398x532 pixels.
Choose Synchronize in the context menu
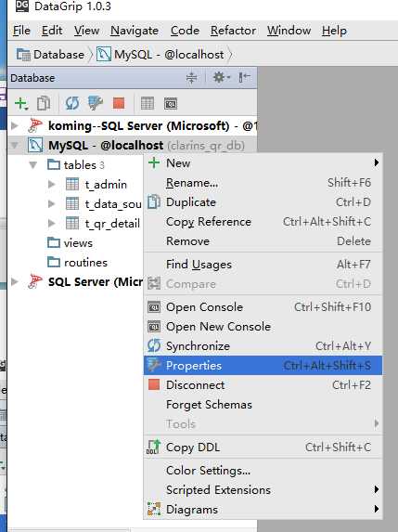[263, 345]
